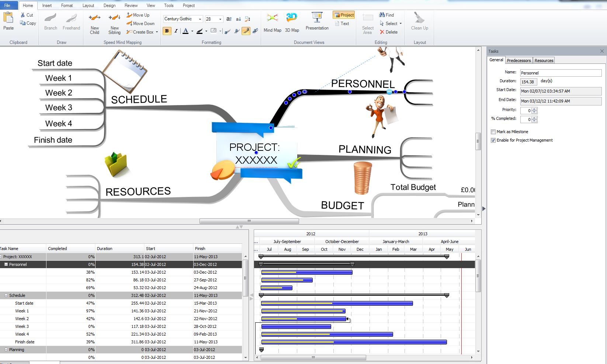
Task: Click the Select Area tool
Action: (x=368, y=24)
